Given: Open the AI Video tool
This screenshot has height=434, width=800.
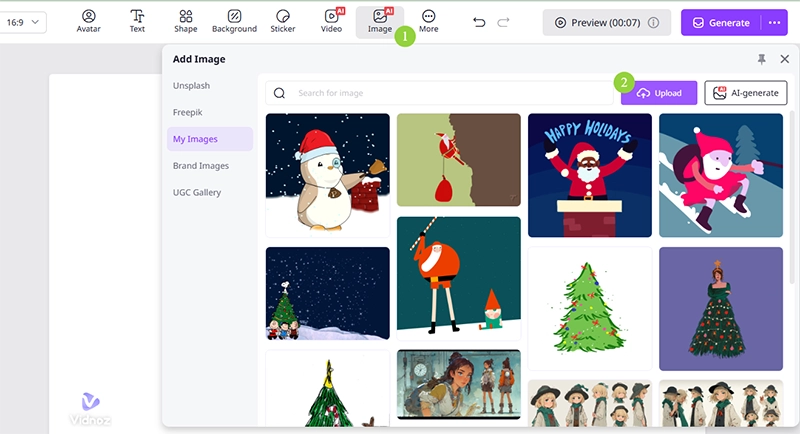Looking at the screenshot, I should coord(331,22).
